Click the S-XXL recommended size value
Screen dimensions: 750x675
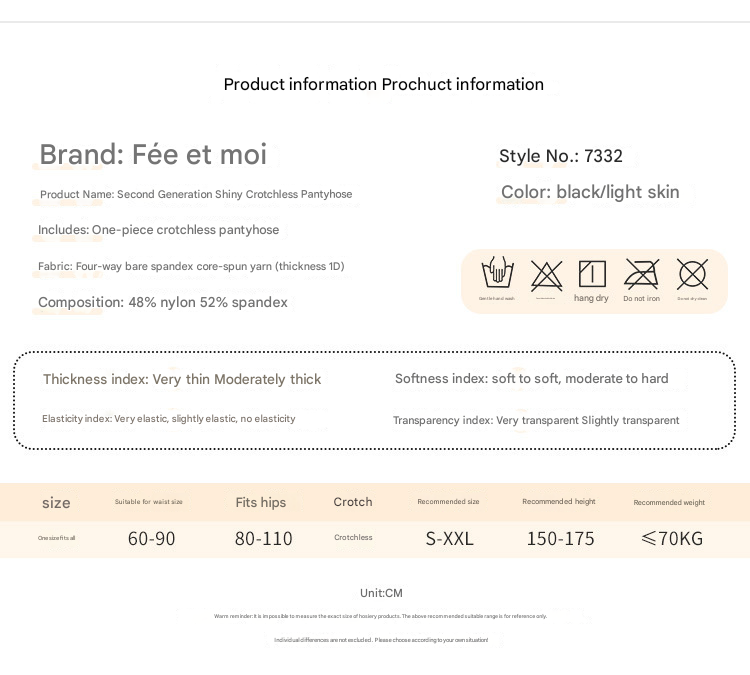click(450, 538)
